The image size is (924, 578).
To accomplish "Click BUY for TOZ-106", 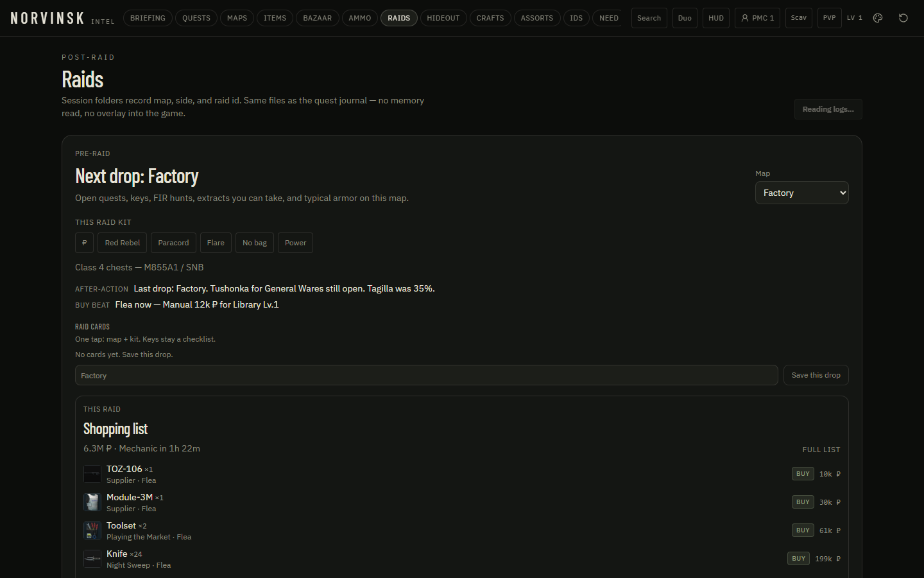I will [803, 474].
